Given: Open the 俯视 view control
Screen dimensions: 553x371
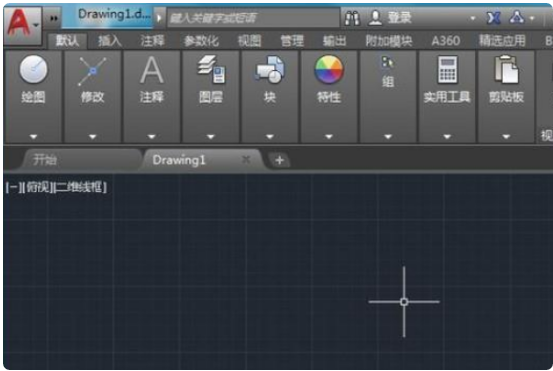Looking at the screenshot, I should [x=39, y=187].
